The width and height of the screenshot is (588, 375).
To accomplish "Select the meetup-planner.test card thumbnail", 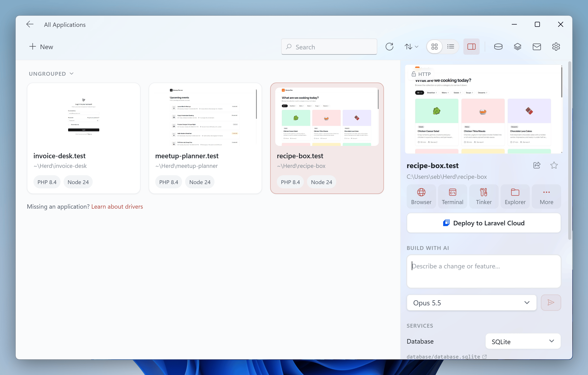I will click(x=205, y=116).
